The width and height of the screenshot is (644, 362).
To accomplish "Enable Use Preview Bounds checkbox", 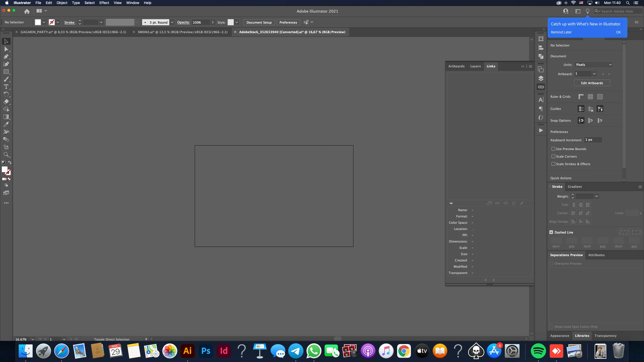I will pyautogui.click(x=553, y=149).
